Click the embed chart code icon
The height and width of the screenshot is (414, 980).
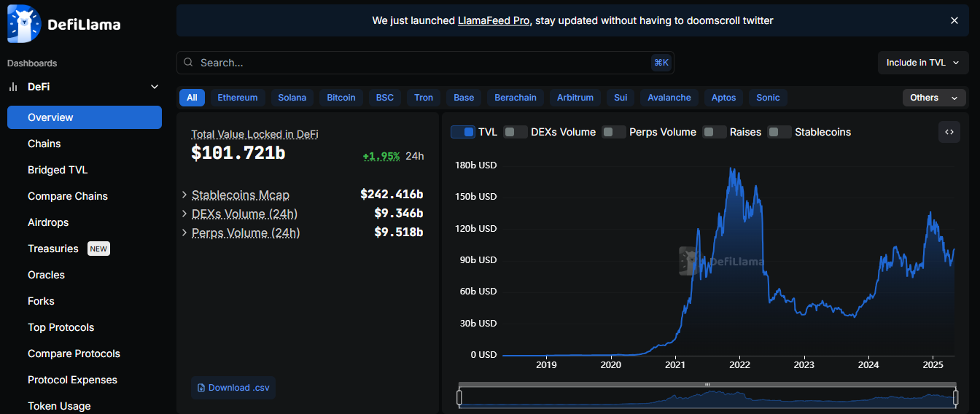click(x=949, y=132)
